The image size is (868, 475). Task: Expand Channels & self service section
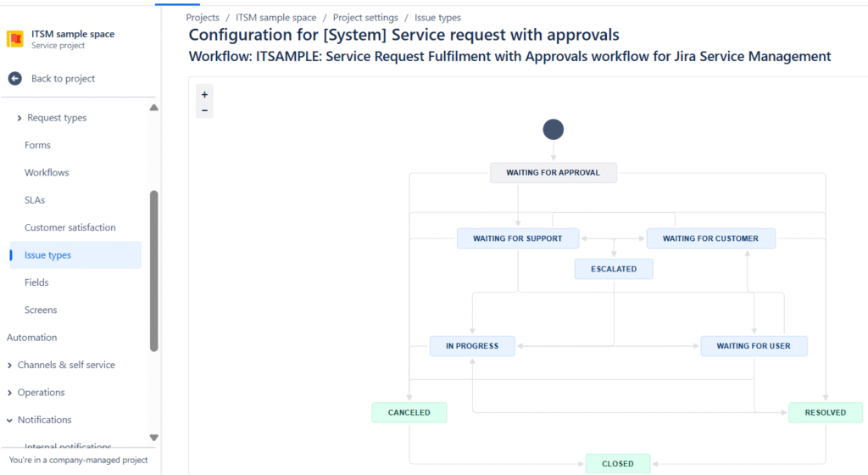(x=9, y=366)
